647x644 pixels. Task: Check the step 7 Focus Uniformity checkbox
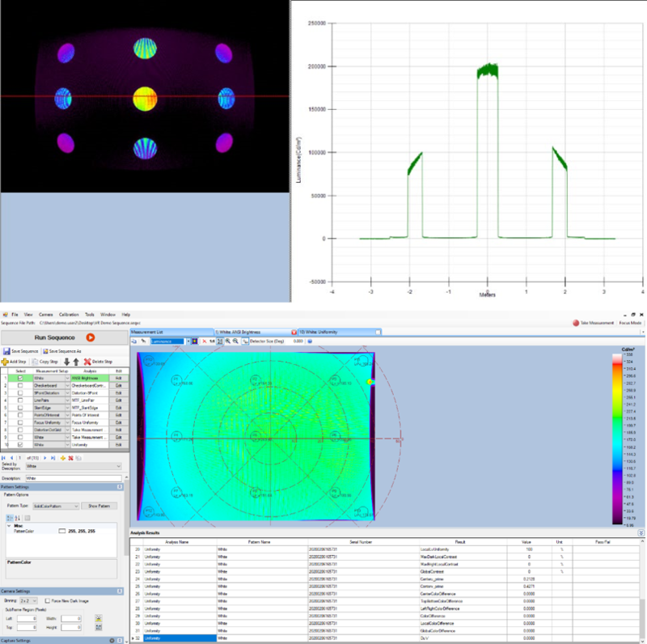click(20, 422)
